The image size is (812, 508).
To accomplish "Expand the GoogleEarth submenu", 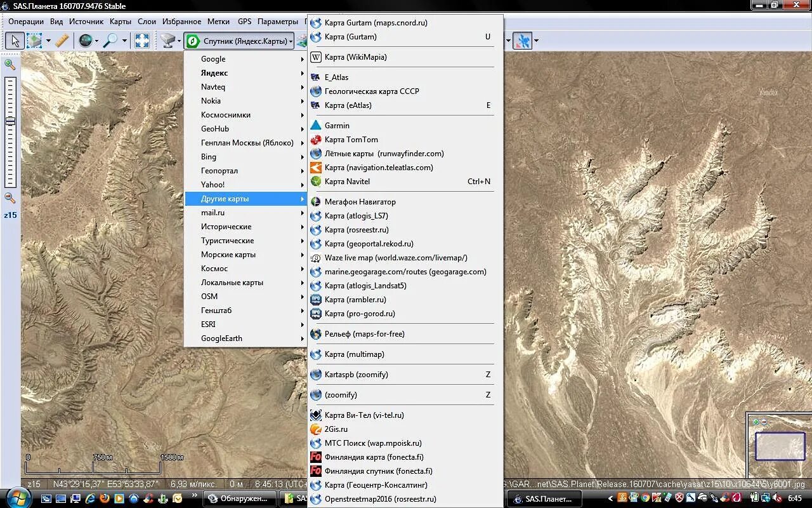I will [246, 338].
